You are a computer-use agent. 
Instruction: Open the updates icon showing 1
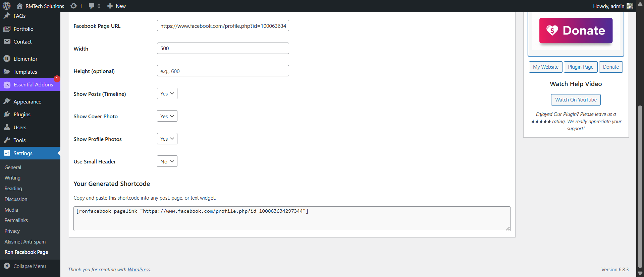73,6
